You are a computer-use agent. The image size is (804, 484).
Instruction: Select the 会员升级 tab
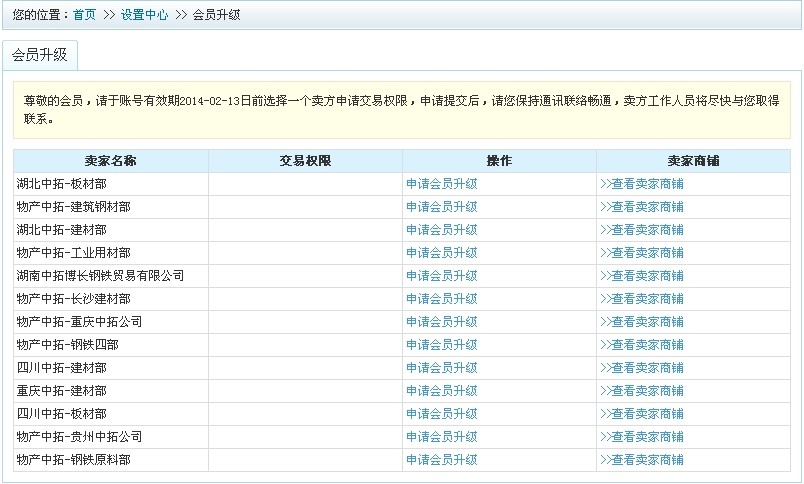pyautogui.click(x=39, y=55)
